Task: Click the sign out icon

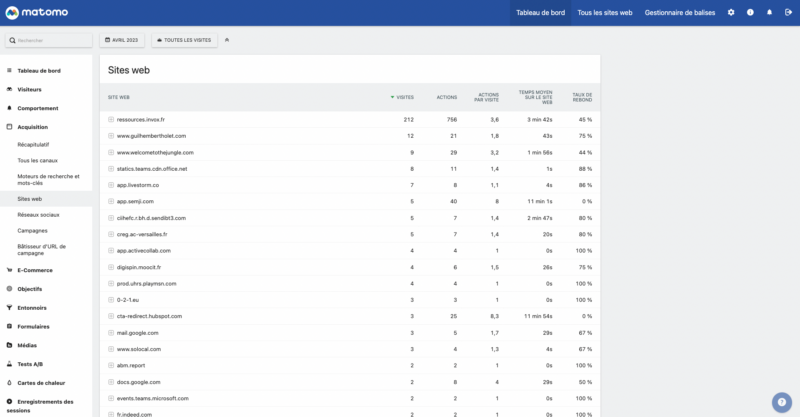Action: [788, 12]
